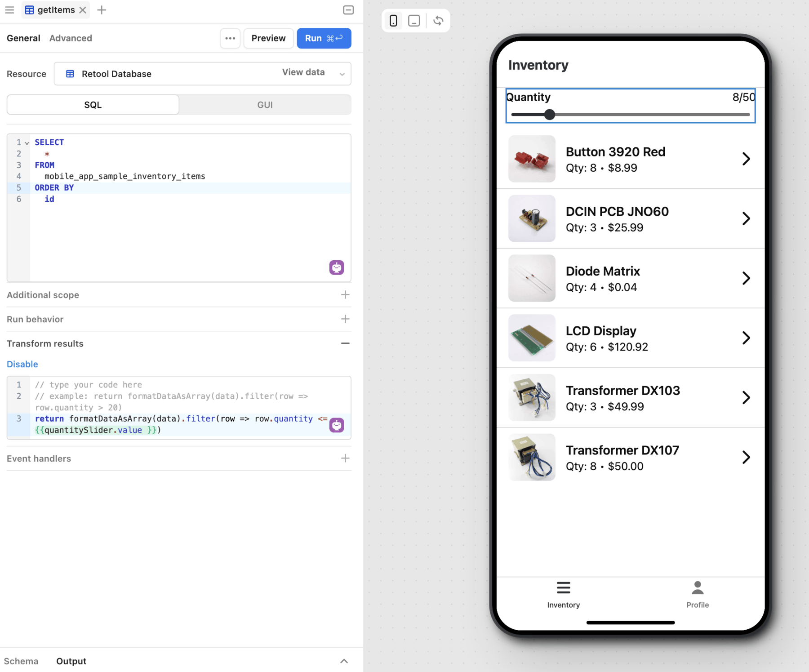The width and height of the screenshot is (809, 672).
Task: Click the Quantity slider handle
Action: (549, 115)
